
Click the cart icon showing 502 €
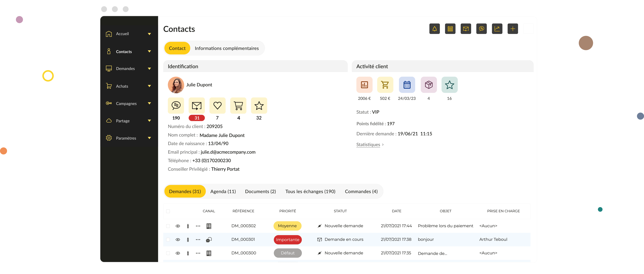[385, 85]
